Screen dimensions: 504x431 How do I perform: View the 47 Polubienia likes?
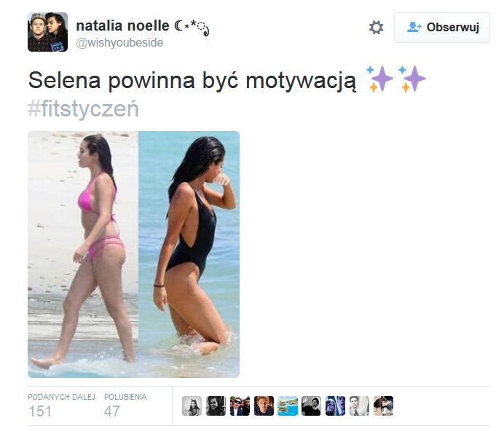pos(125,406)
